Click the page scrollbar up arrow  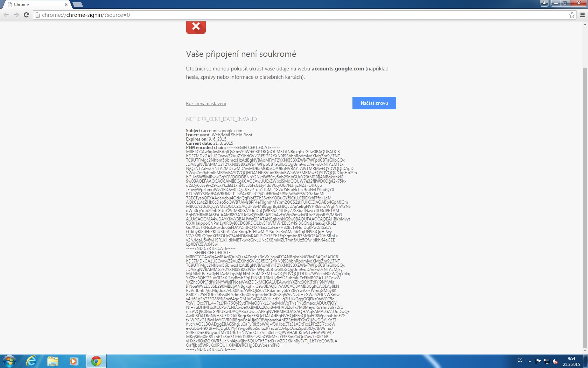[585, 25]
